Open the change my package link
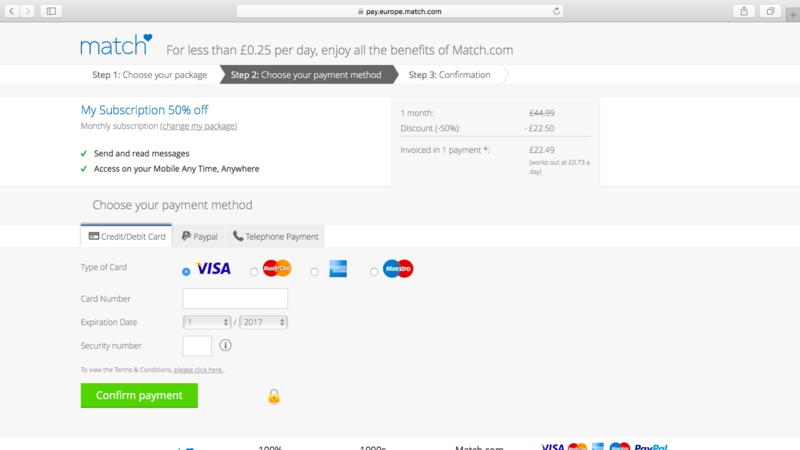 pos(198,126)
